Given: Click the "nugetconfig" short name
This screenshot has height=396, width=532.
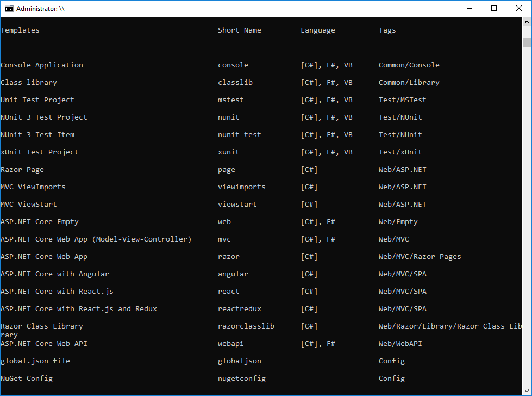Looking at the screenshot, I should point(242,379).
